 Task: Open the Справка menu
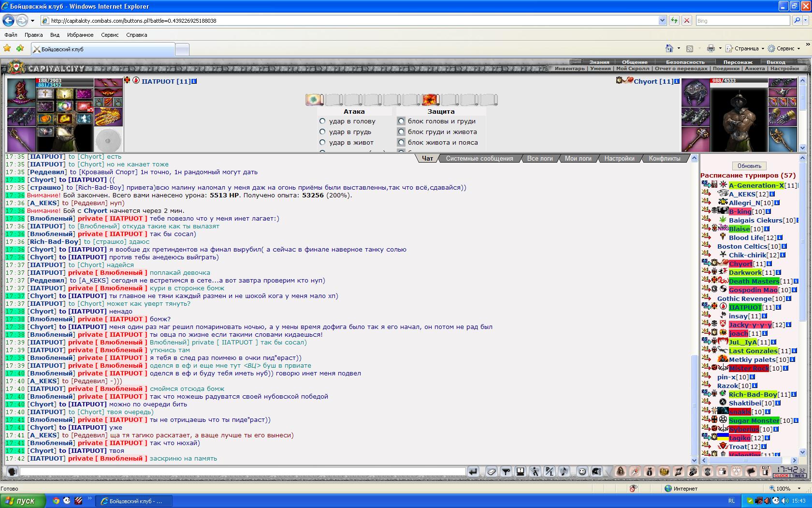point(136,35)
